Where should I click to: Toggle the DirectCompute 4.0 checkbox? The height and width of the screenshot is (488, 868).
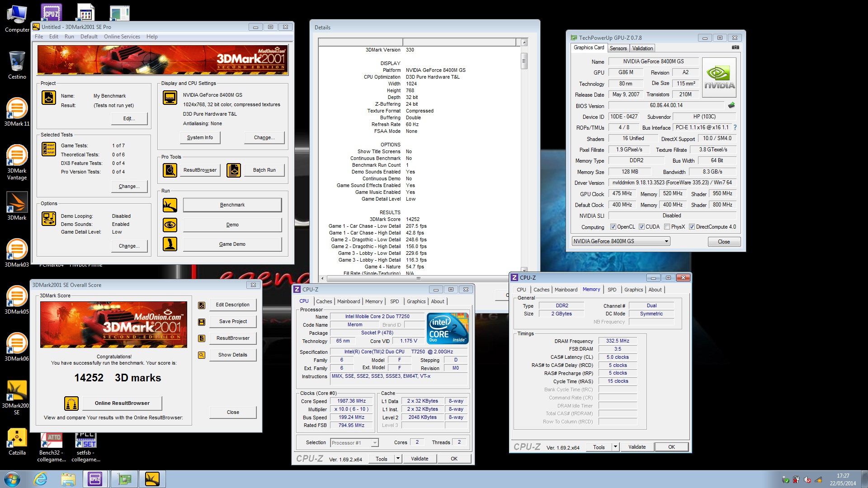pos(692,227)
